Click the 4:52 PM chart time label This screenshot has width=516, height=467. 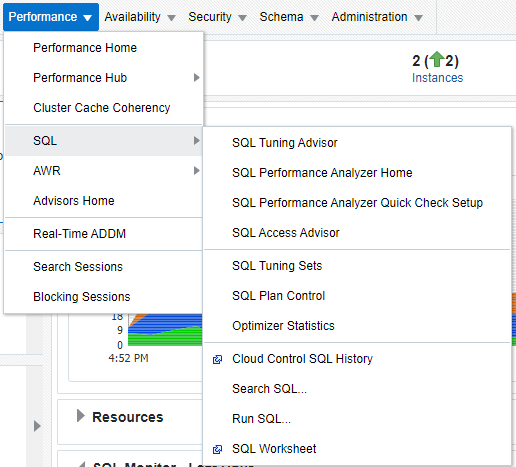[128, 358]
